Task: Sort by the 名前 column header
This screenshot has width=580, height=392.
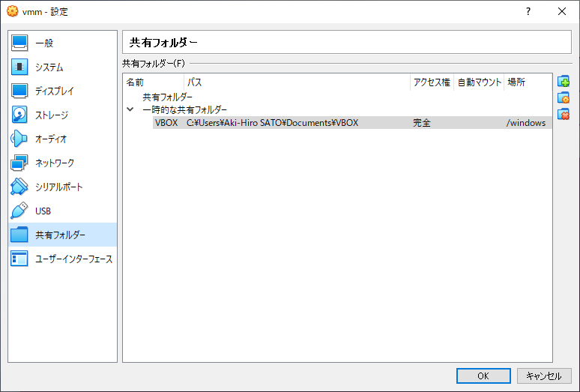Action: pos(154,82)
